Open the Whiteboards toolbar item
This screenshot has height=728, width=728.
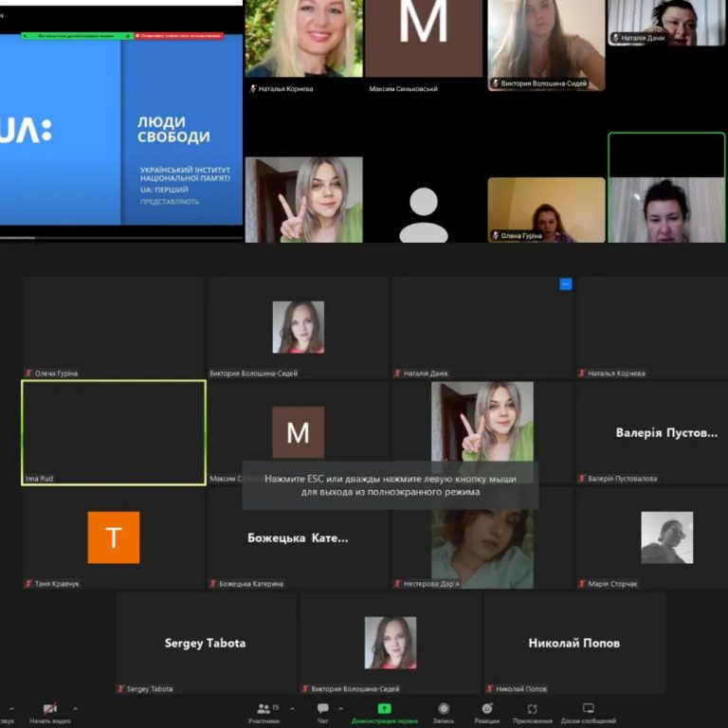(x=588, y=709)
